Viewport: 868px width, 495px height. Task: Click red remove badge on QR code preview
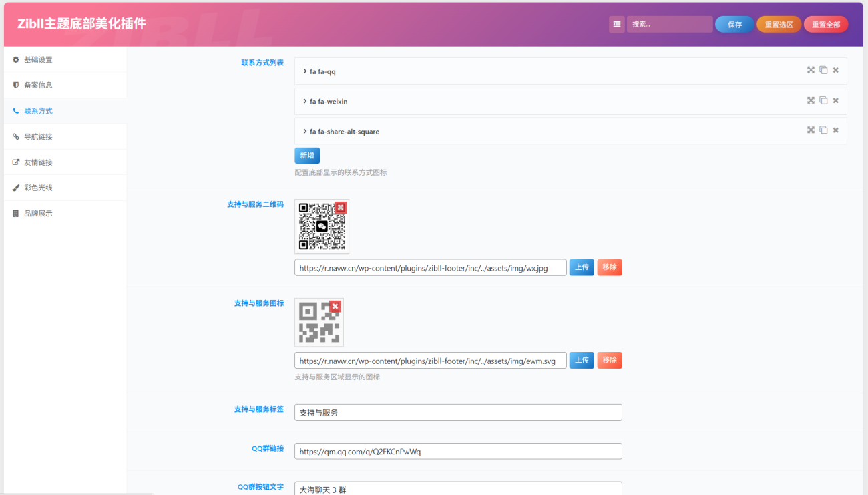(341, 208)
